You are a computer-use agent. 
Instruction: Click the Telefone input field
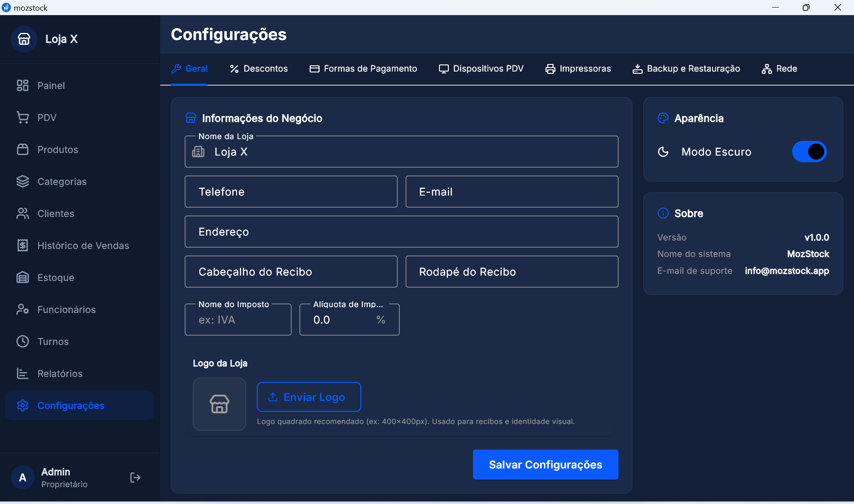pos(291,192)
